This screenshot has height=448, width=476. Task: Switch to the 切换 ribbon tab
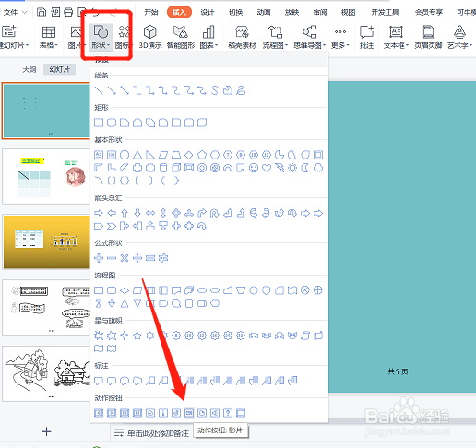click(x=235, y=12)
